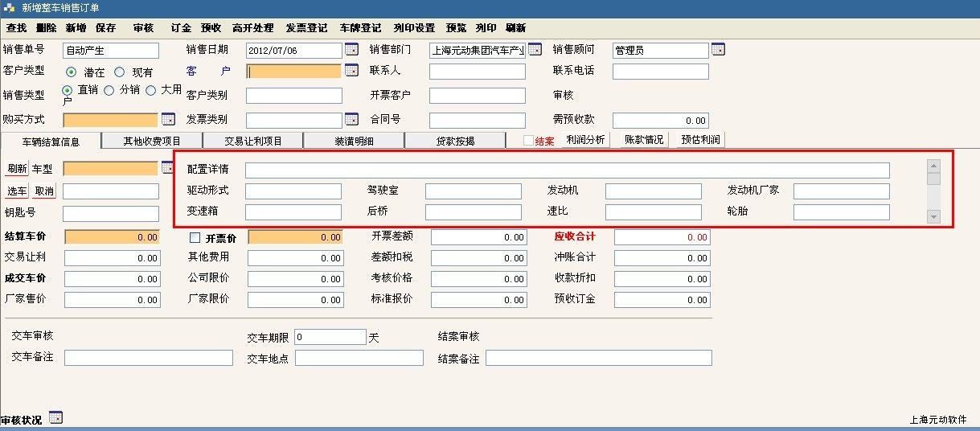Click the lookup icon next to 车型 field
This screenshot has height=431, width=980.
167,168
